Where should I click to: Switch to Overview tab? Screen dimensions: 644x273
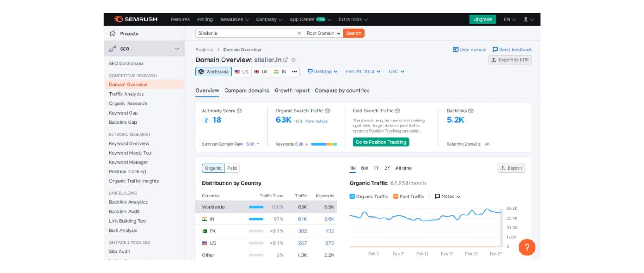tap(207, 91)
